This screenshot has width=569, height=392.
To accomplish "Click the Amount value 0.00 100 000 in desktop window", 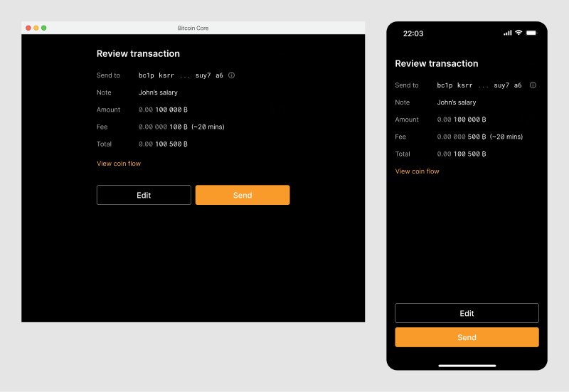I will [163, 110].
